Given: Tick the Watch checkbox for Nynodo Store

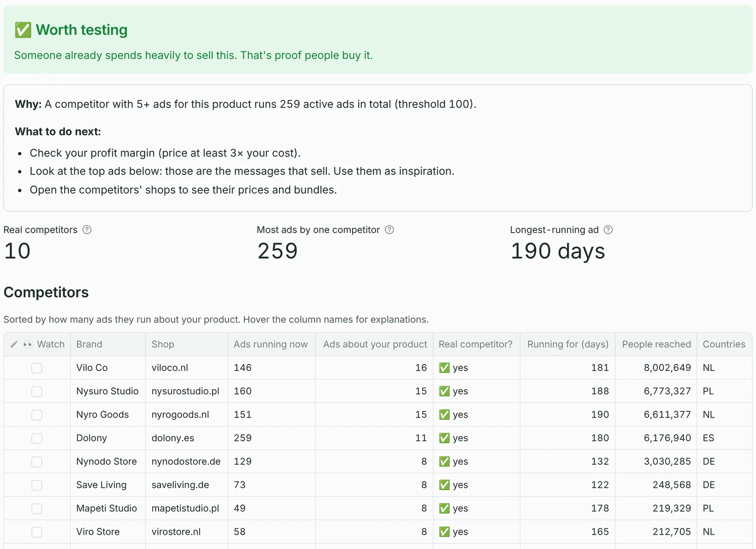Looking at the screenshot, I should coord(37,462).
